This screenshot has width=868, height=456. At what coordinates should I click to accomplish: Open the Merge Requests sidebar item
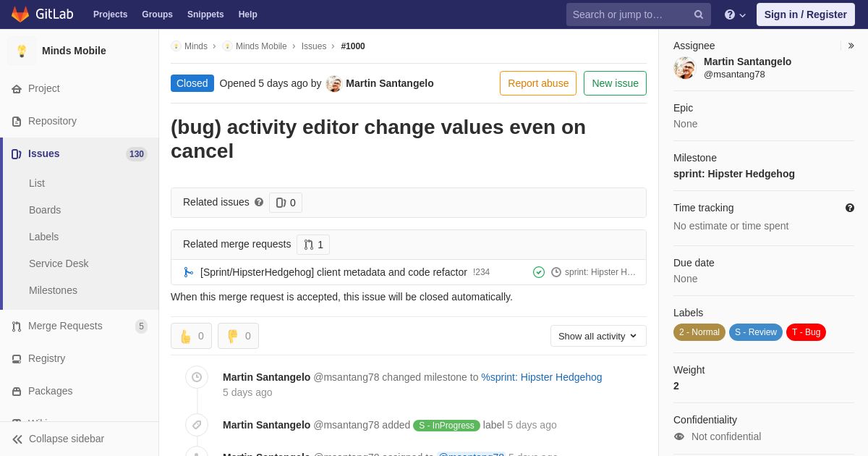point(65,326)
